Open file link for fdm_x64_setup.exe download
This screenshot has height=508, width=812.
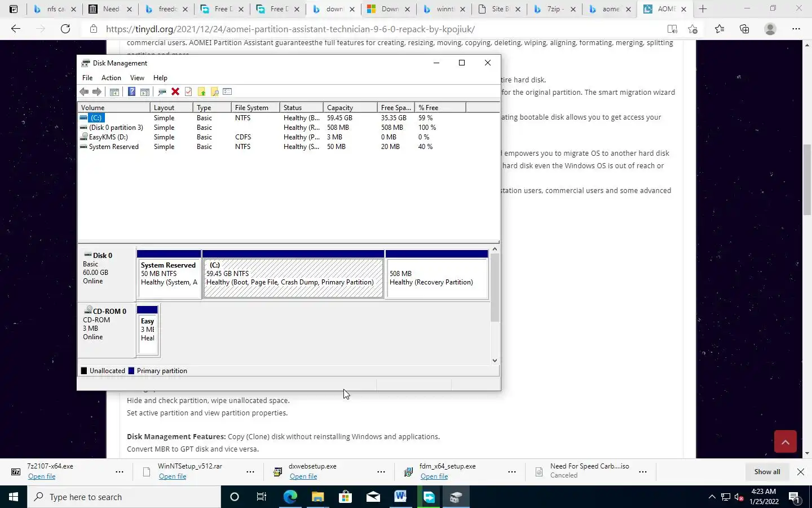tap(434, 476)
